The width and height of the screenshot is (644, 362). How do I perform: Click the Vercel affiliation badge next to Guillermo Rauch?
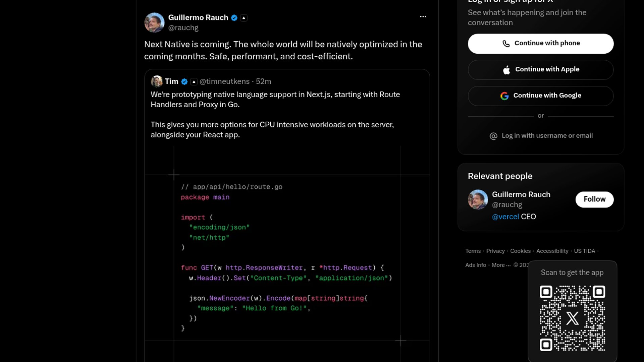point(244,18)
